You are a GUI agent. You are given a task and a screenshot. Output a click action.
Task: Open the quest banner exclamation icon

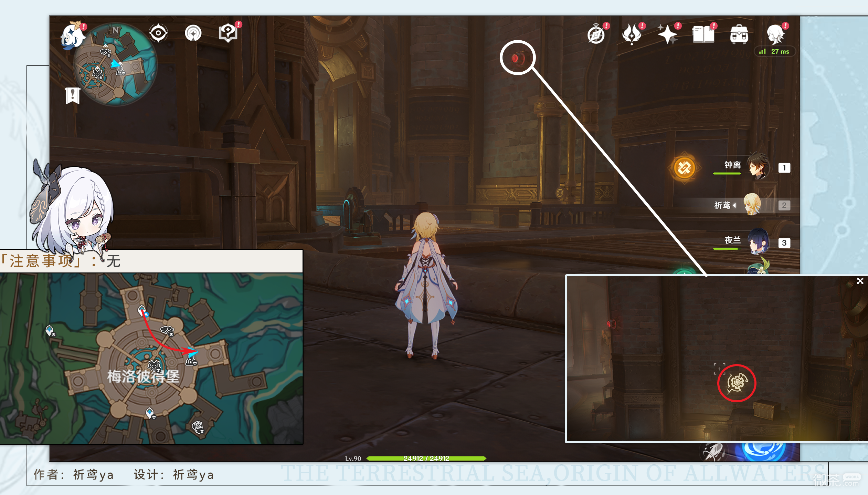point(73,95)
